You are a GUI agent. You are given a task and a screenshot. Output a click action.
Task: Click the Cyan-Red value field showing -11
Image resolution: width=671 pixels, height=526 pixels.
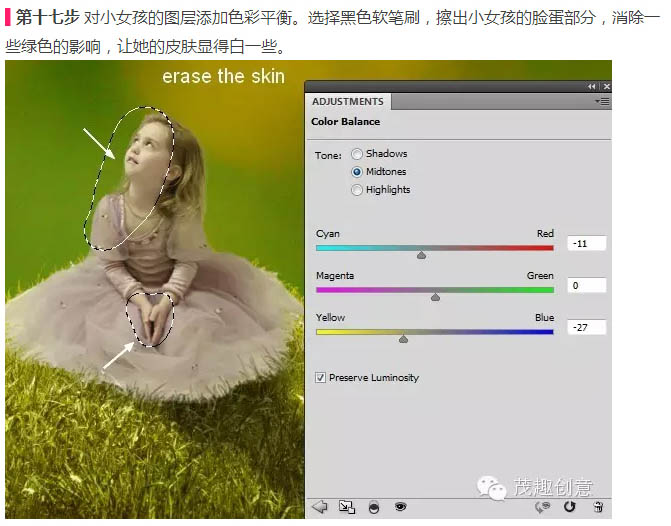586,243
